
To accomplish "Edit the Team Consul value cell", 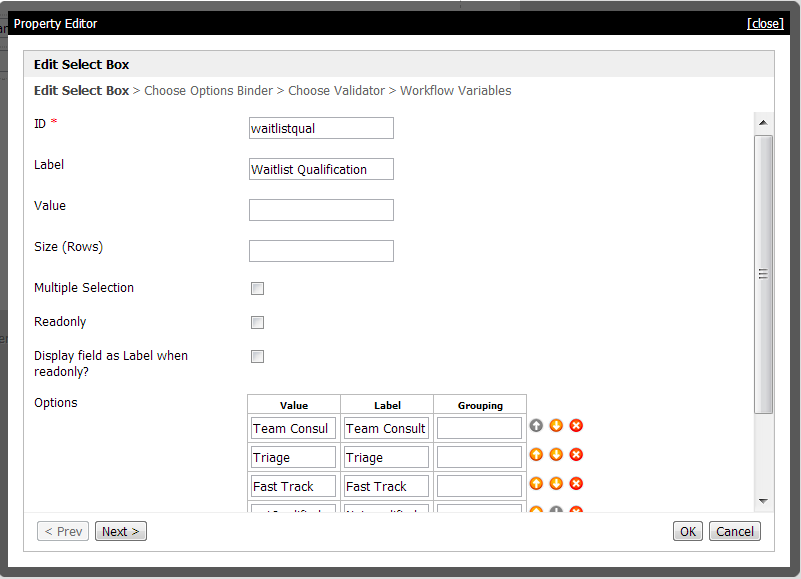I will 293,428.
